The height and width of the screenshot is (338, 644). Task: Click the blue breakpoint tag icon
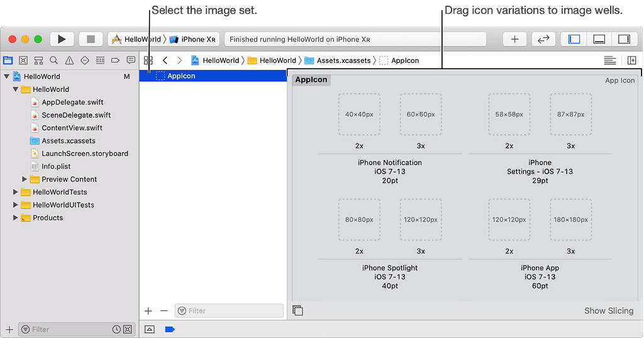[x=170, y=329]
